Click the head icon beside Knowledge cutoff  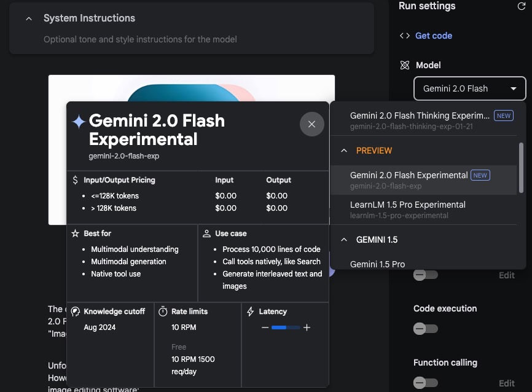tap(76, 312)
